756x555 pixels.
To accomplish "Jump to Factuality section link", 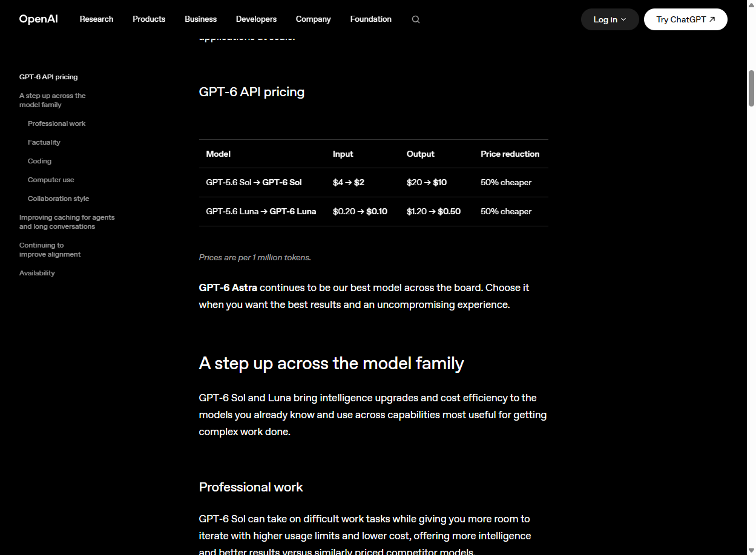I will pos(44,142).
